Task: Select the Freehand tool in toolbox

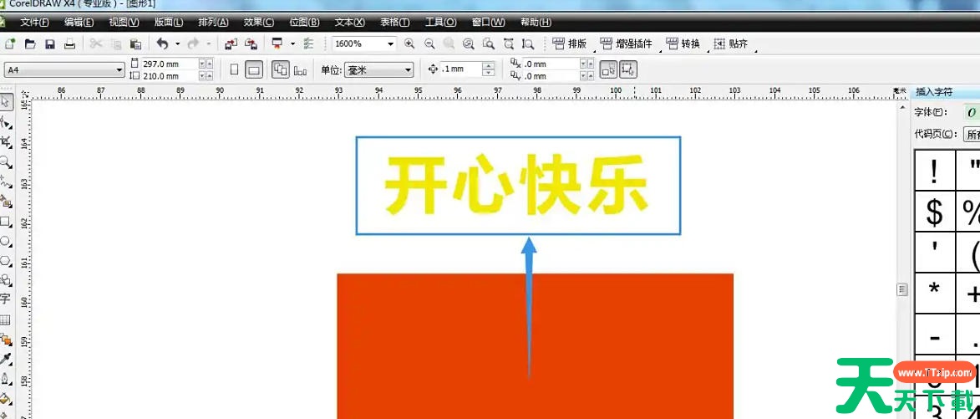Action: pyautogui.click(x=6, y=182)
